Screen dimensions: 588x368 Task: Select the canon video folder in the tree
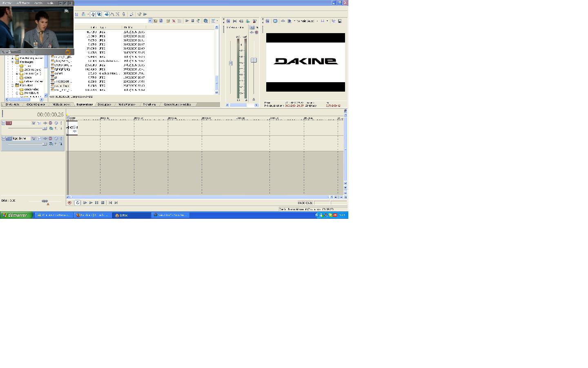(31, 89)
